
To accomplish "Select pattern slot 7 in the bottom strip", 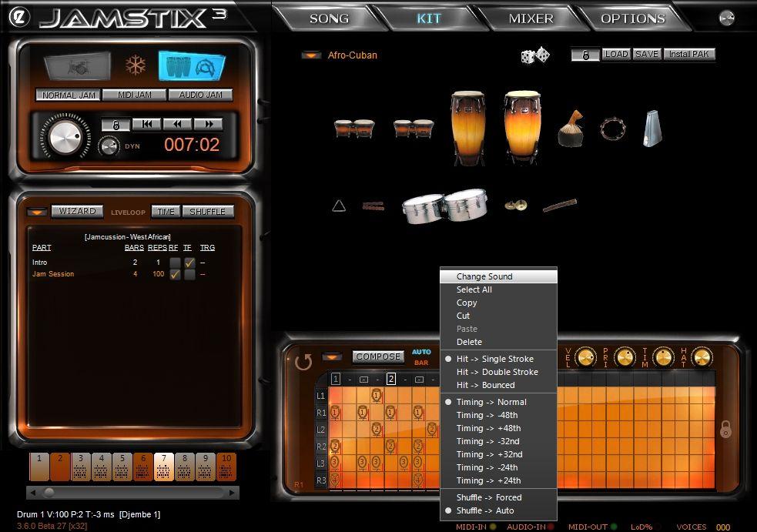I will tap(163, 467).
